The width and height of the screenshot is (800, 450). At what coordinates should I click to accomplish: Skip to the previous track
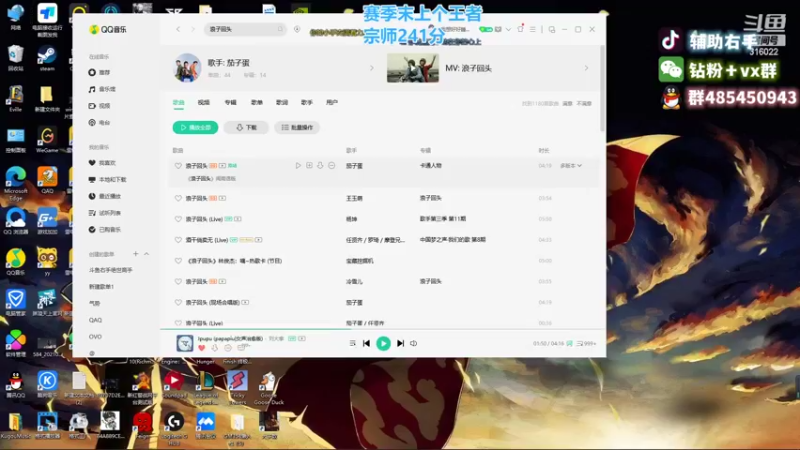366,343
